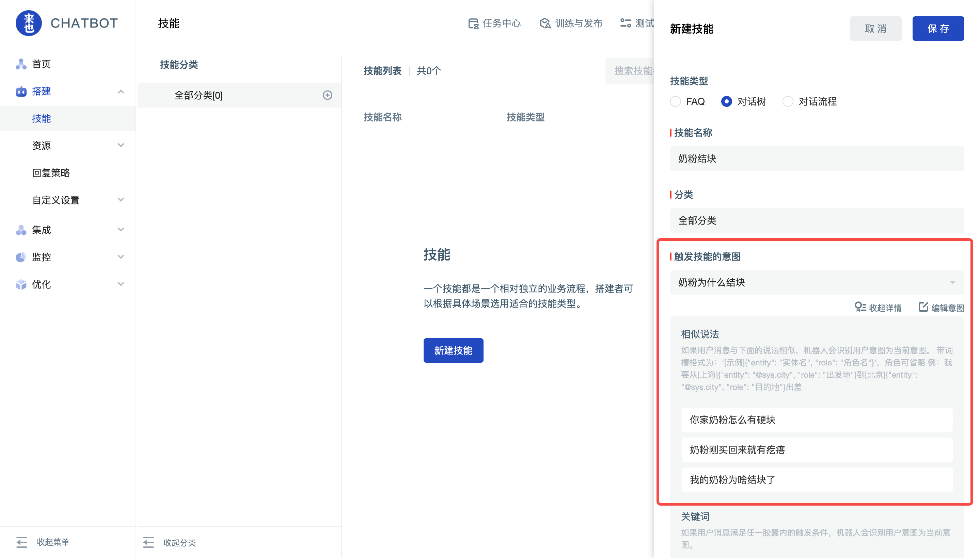This screenshot has width=980, height=558.
Task: Click the 技能名称 input field
Action: coord(817,159)
